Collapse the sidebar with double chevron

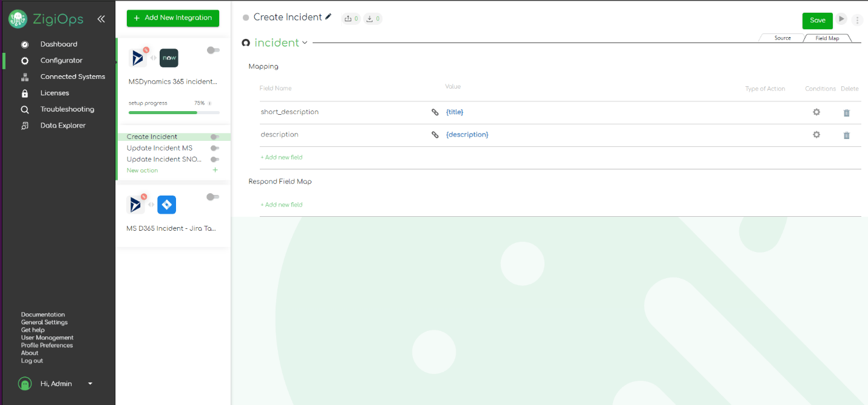[x=101, y=19]
